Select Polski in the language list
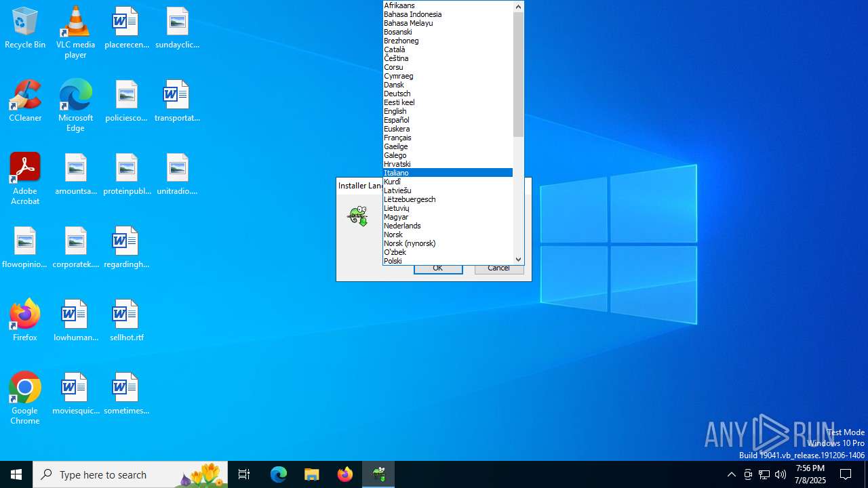The image size is (868, 488). tap(448, 261)
